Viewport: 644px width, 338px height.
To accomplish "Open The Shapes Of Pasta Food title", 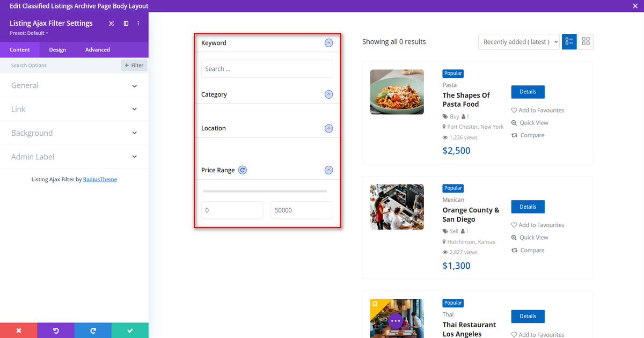I will point(466,100).
